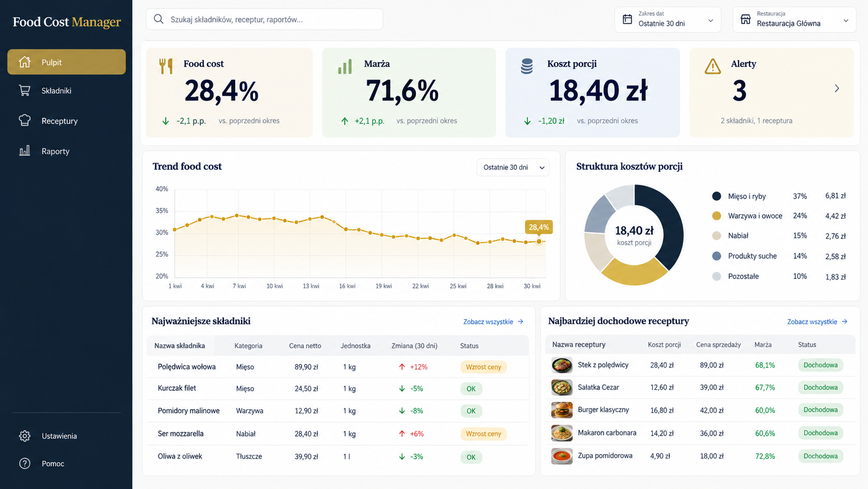Image resolution: width=868 pixels, height=489 pixels.
Task: Click the gear icon for Ustawienia
Action: tap(24, 436)
